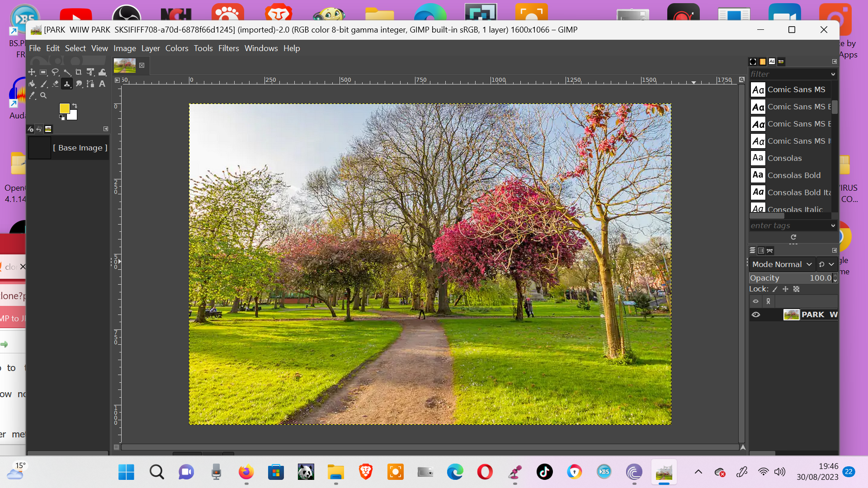Select the Paintbrush tool

point(43,84)
